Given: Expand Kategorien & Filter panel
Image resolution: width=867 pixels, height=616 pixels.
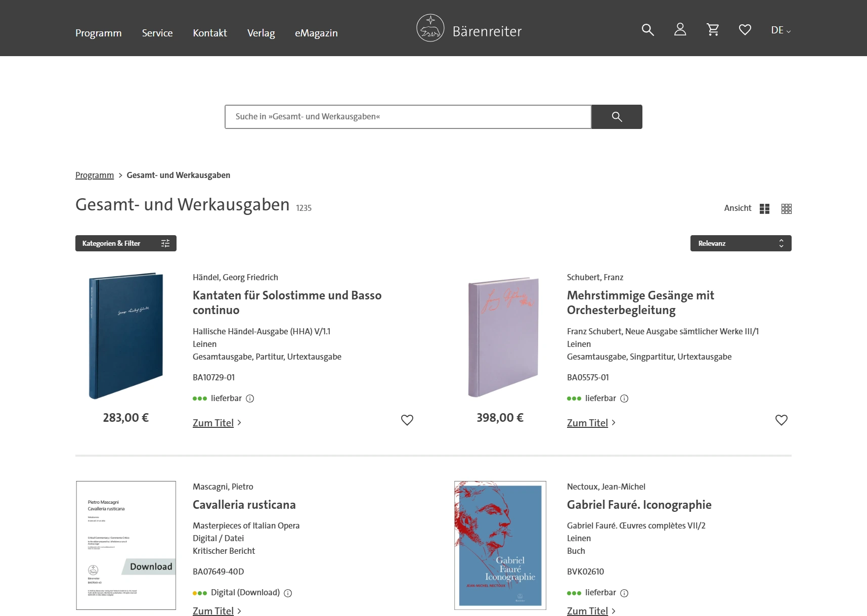Looking at the screenshot, I should 126,243.
